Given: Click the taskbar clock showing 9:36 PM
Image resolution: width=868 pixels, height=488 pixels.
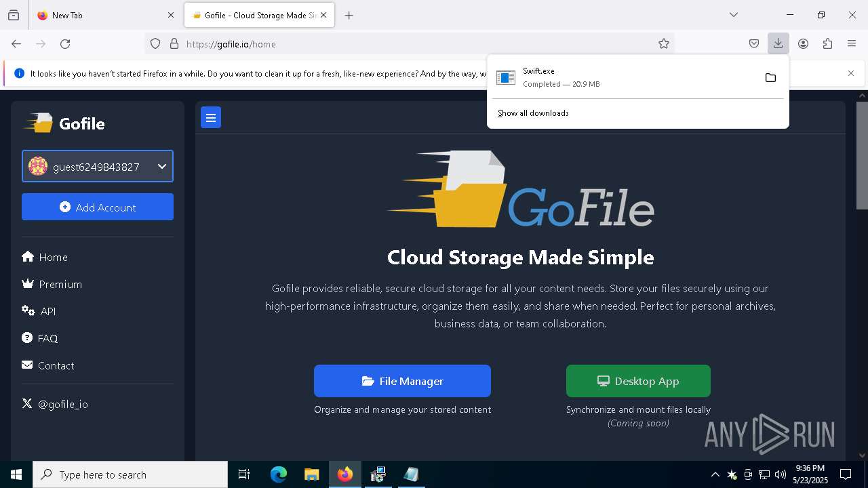Looking at the screenshot, I should [810, 474].
